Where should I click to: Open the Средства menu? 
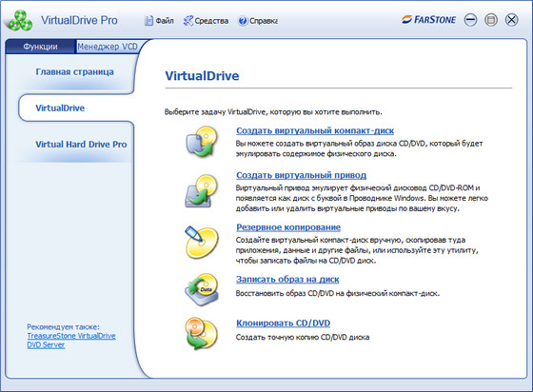pyautogui.click(x=206, y=21)
